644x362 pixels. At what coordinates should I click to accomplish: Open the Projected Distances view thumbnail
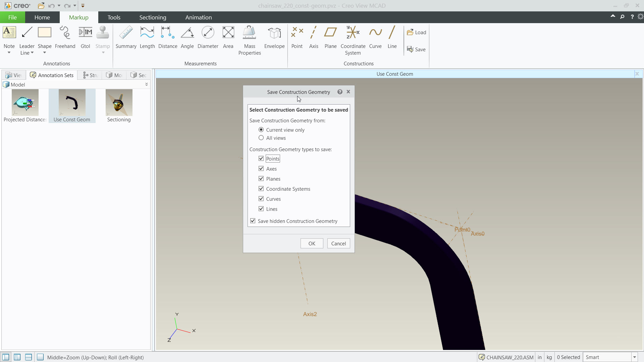(25, 103)
